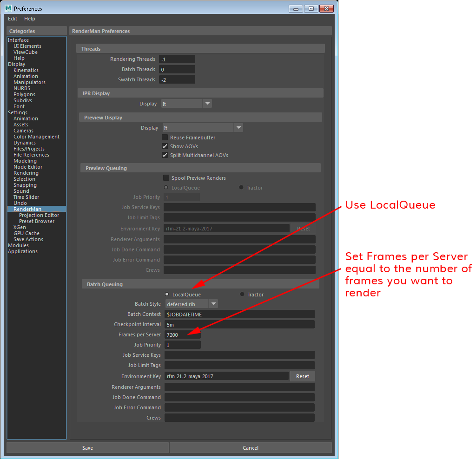Image resolution: width=476 pixels, height=459 pixels.
Task: Select Manipulators category
Action: (29, 83)
